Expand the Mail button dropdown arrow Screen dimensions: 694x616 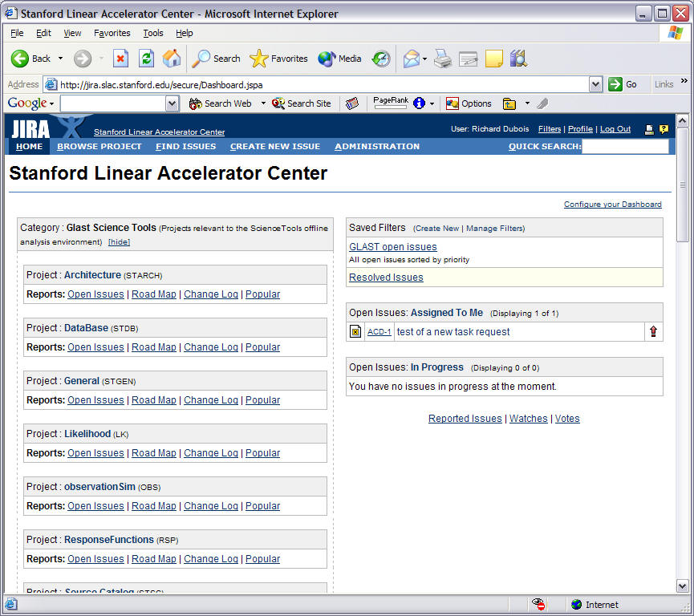425,59
